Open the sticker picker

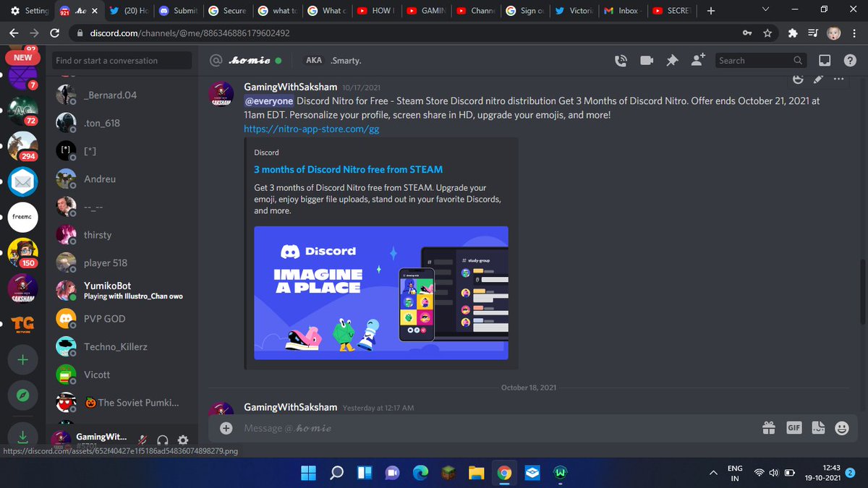coord(818,428)
